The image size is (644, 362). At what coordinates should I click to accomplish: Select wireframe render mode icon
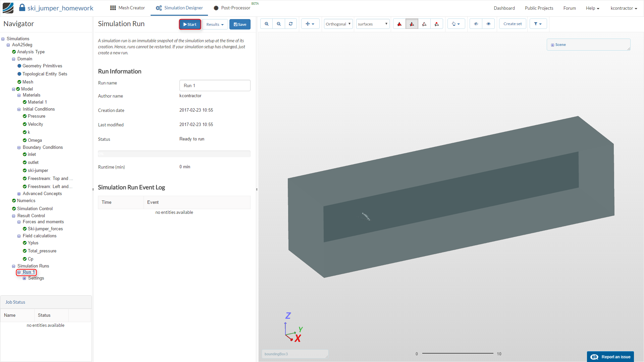click(x=424, y=24)
